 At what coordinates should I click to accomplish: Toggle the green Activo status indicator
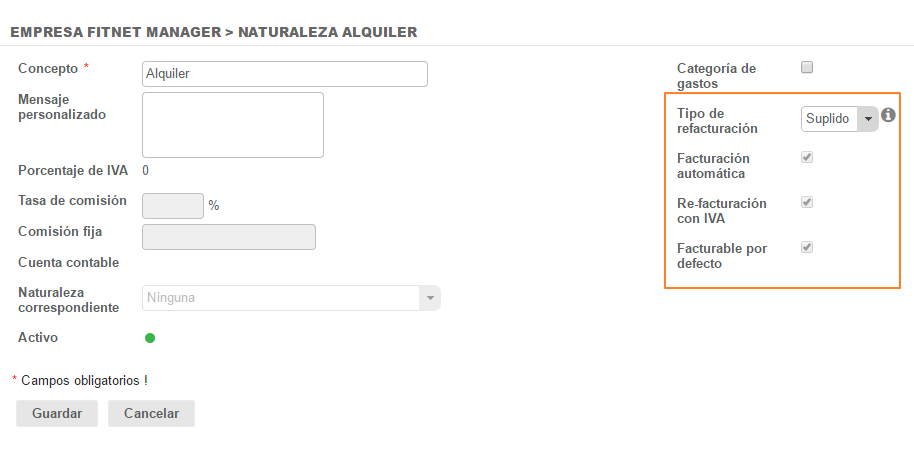pyautogui.click(x=150, y=338)
